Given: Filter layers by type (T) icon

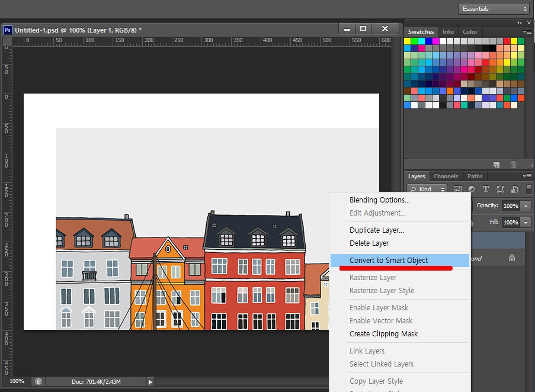Looking at the screenshot, I should (x=485, y=189).
